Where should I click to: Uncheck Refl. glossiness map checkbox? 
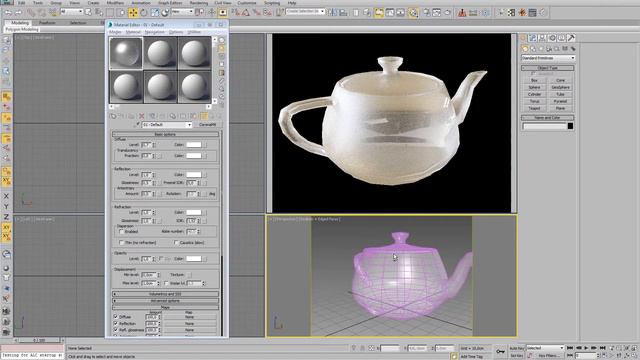(x=116, y=329)
